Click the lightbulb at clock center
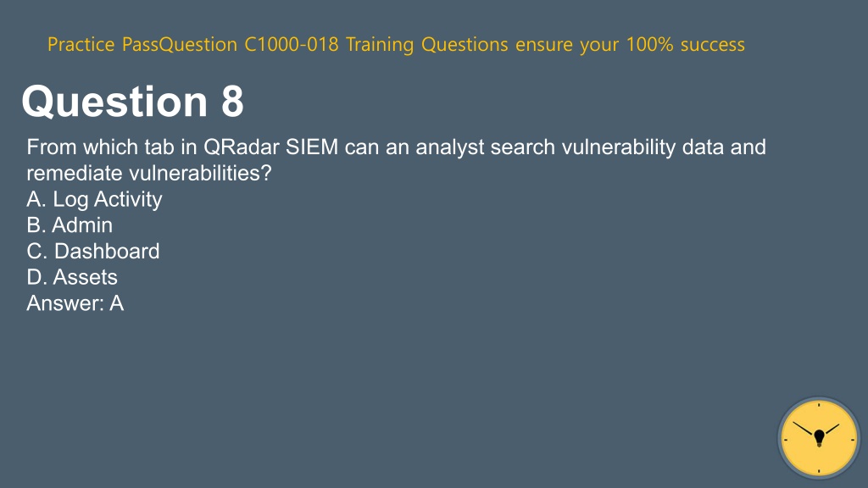Viewport: 868px width, 488px height. point(820,438)
